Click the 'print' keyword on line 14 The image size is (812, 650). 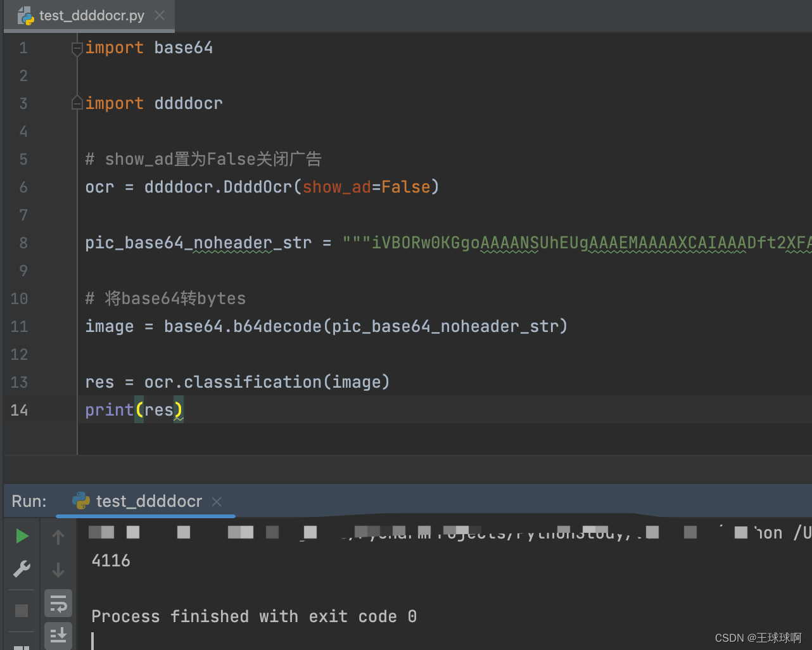[110, 411]
